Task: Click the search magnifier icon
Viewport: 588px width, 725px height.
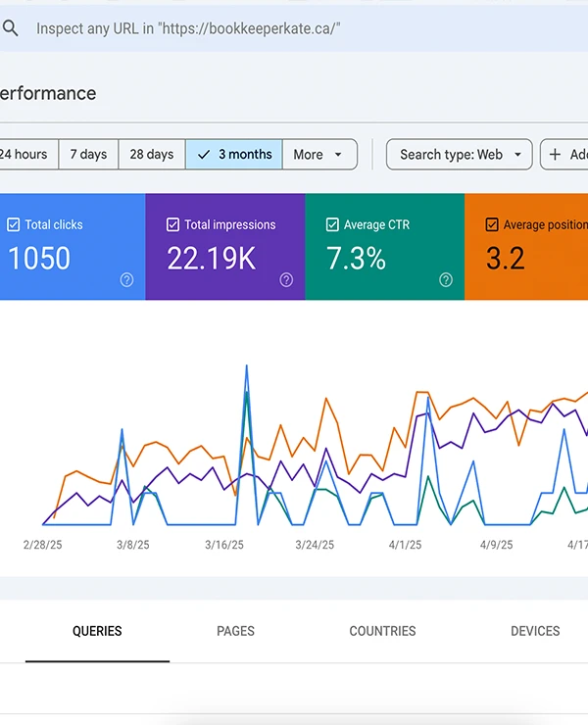Action: tap(11, 28)
